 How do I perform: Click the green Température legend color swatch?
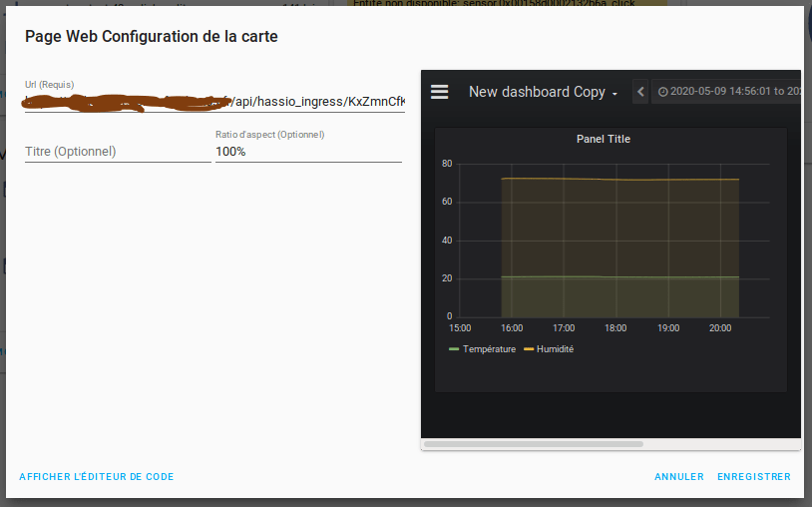pos(454,349)
